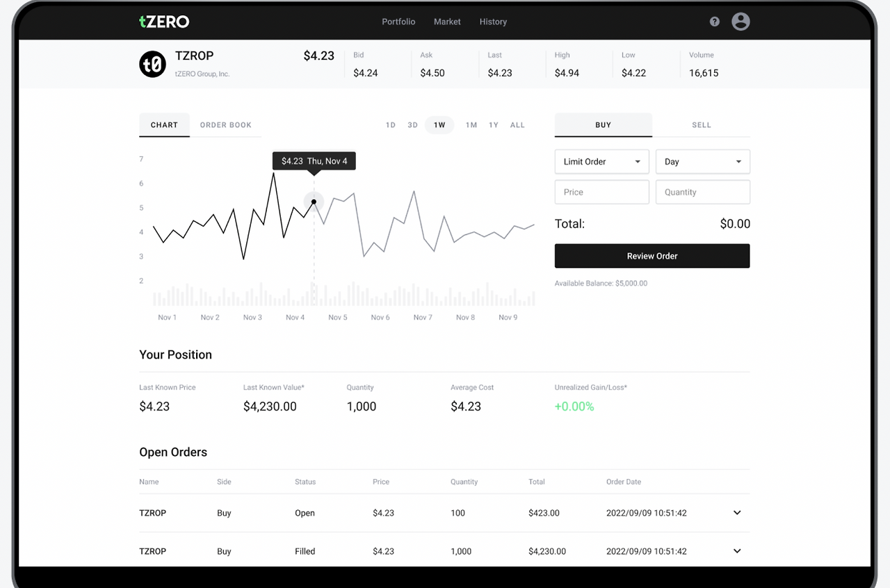890x588 pixels.
Task: Click the Unrealized Gain/Loss +0.00%
Action: pyautogui.click(x=574, y=407)
